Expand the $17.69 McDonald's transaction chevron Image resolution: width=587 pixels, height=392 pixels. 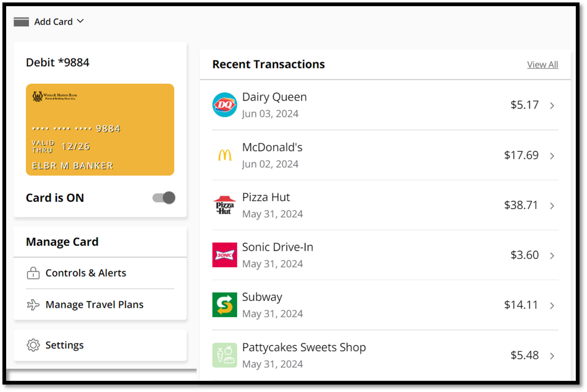pyautogui.click(x=552, y=156)
